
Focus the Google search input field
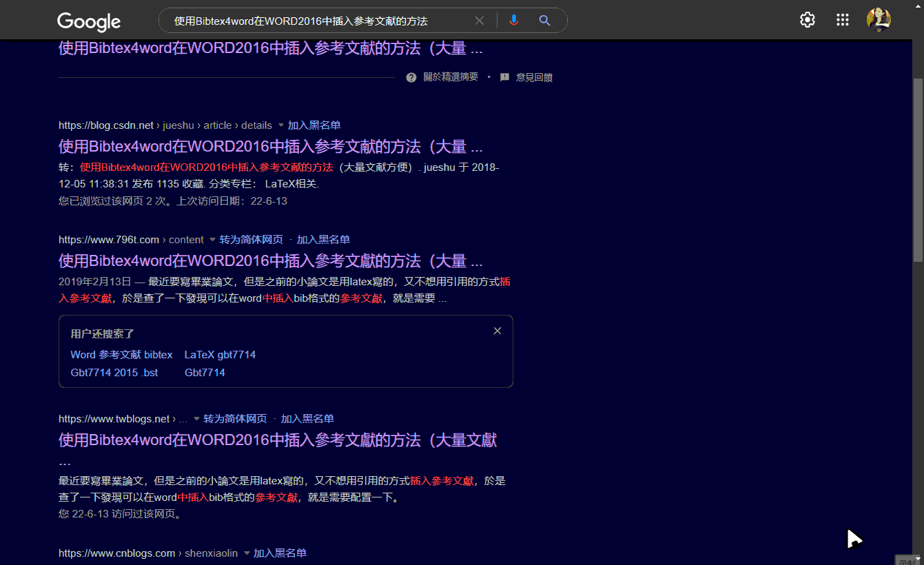319,21
